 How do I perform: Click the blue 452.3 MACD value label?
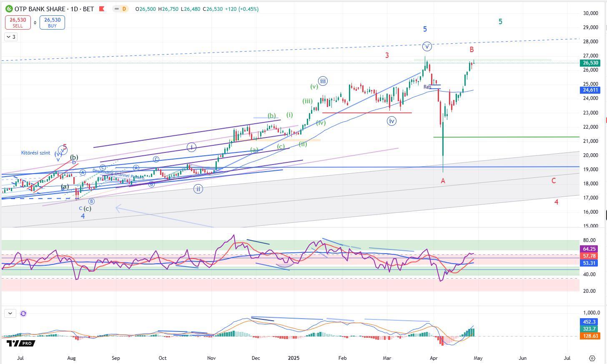tap(589, 322)
